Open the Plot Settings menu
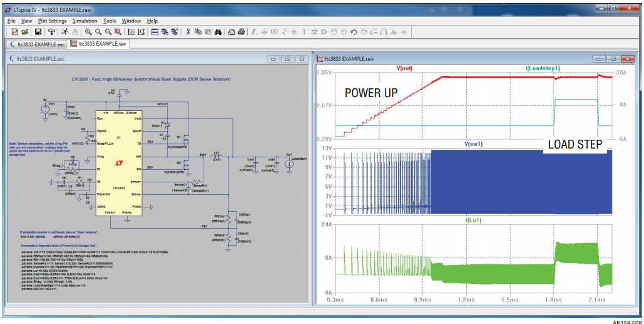Image resolution: width=644 pixels, height=324 pixels. point(52,21)
